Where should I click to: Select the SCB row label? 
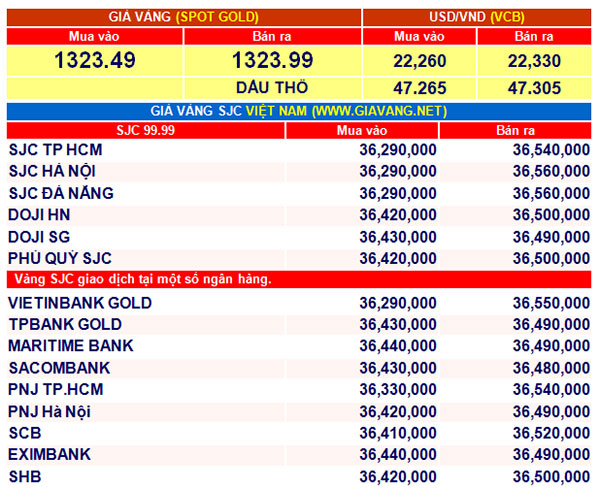pyautogui.click(x=25, y=433)
